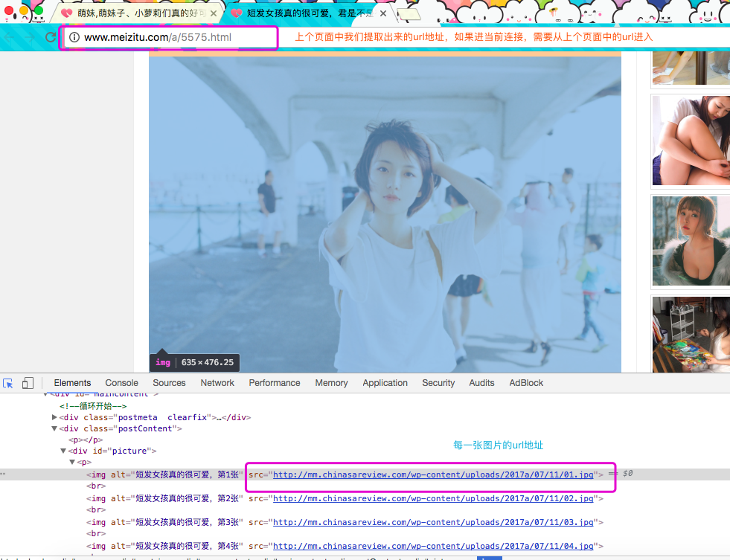
Task: Expand the postmeta clearfix div node
Action: (x=54, y=417)
